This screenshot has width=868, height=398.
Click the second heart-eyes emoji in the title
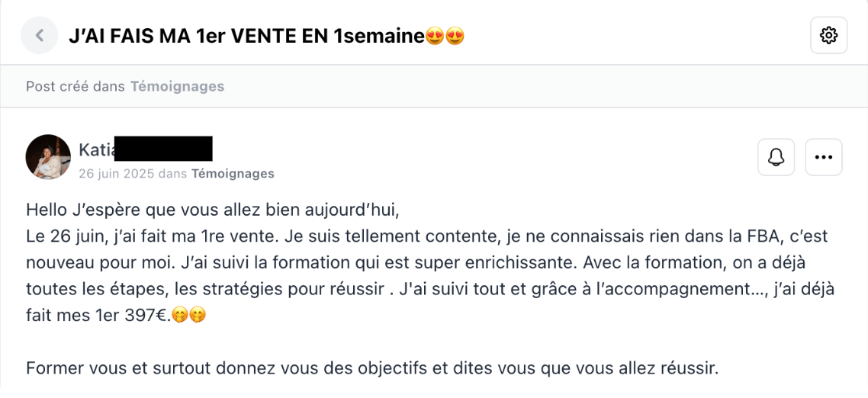click(455, 36)
